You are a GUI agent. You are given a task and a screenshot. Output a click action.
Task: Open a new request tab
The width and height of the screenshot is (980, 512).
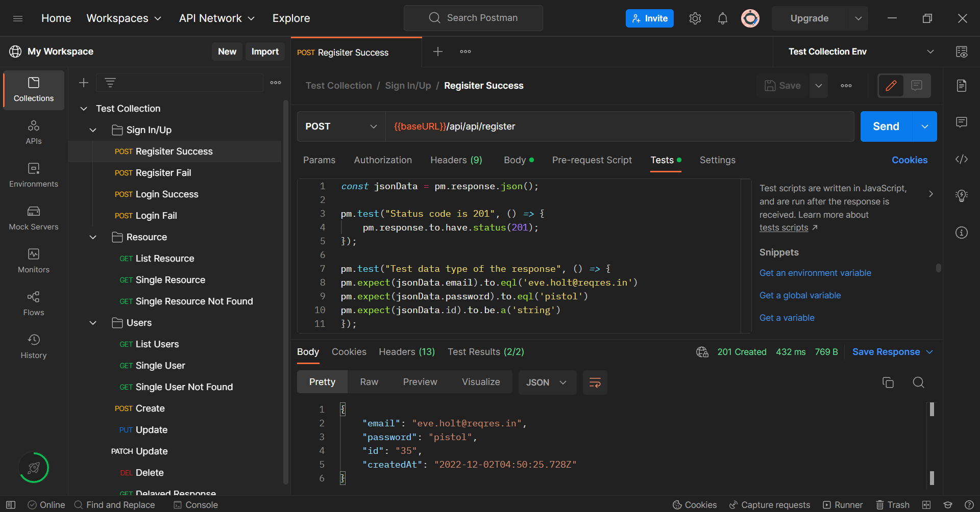pos(438,52)
